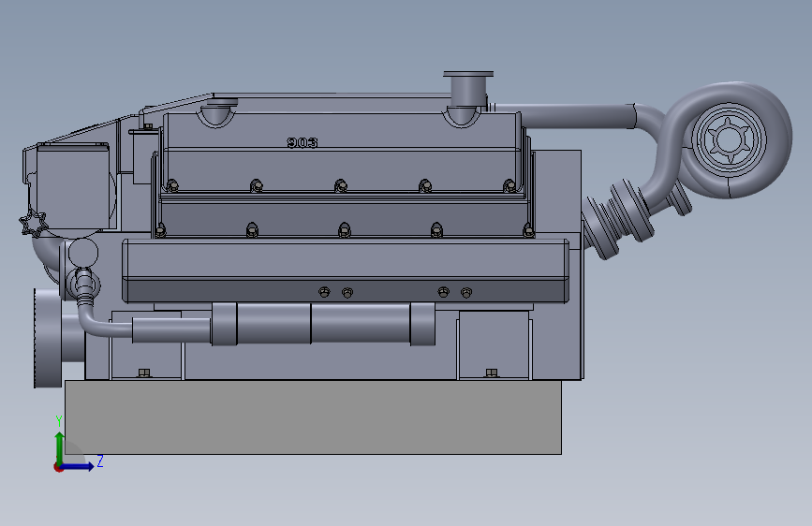812x526 pixels.
Task: Click the green Y axis arrow of triad
Action: (60, 447)
